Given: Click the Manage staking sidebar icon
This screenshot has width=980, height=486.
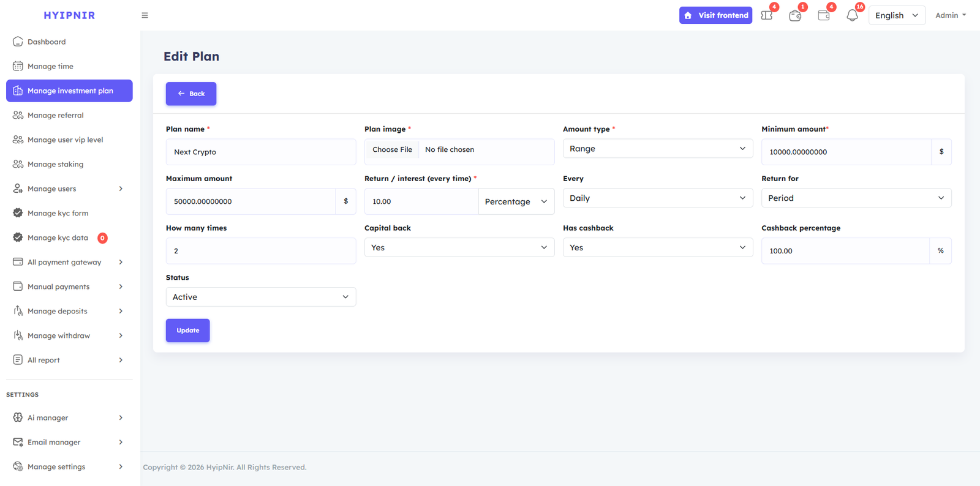Looking at the screenshot, I should 18,164.
